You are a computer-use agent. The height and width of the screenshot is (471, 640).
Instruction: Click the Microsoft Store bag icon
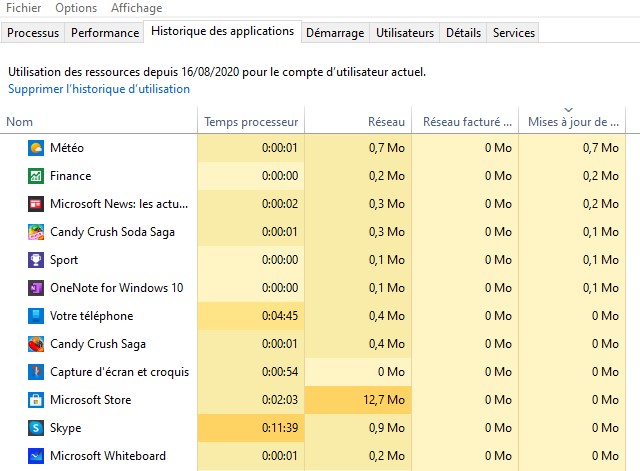tap(36, 400)
